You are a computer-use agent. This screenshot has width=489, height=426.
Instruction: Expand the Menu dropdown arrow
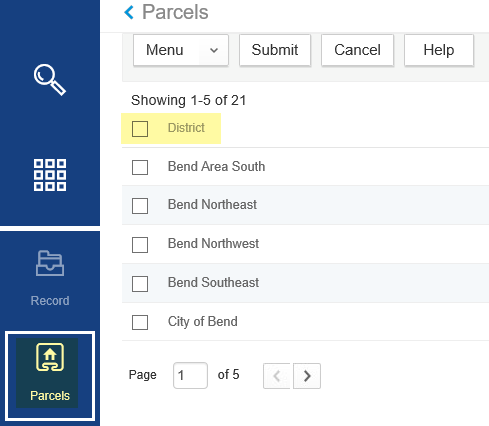pyautogui.click(x=214, y=50)
